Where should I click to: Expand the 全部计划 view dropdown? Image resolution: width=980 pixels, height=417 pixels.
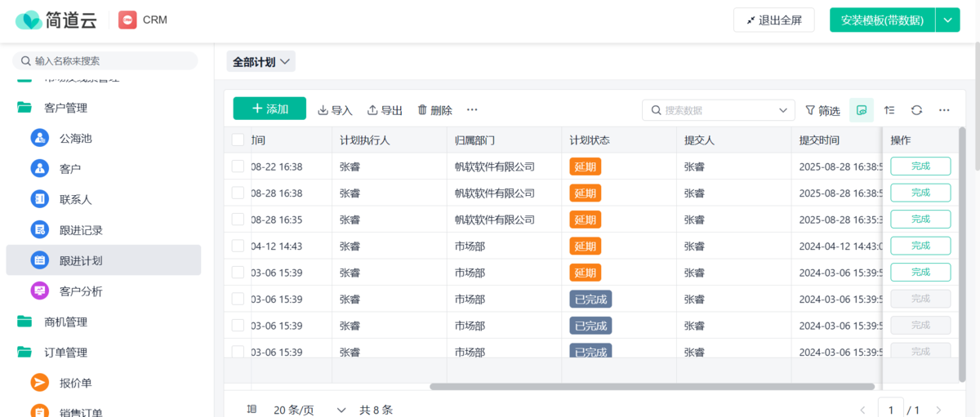(x=261, y=62)
